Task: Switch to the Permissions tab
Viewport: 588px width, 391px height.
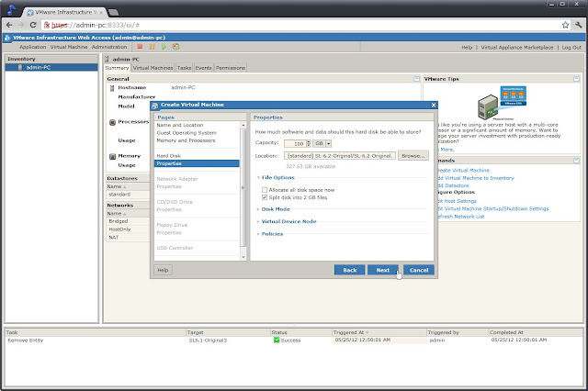Action: [231, 68]
